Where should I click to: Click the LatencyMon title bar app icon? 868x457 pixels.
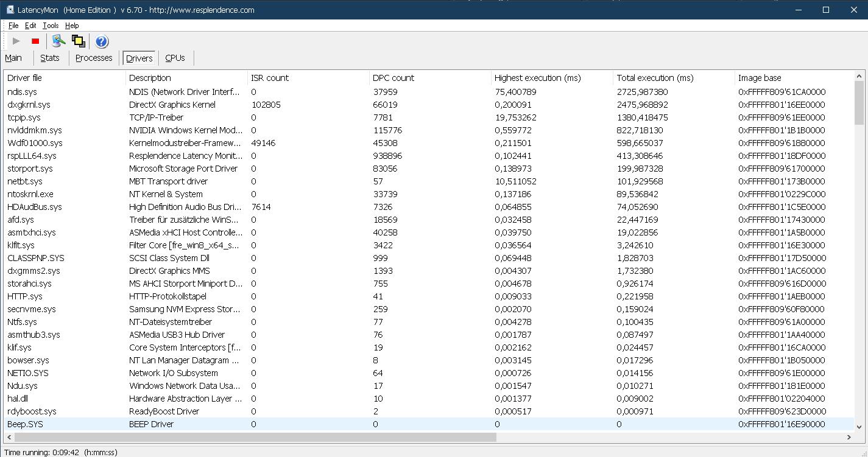coord(10,10)
